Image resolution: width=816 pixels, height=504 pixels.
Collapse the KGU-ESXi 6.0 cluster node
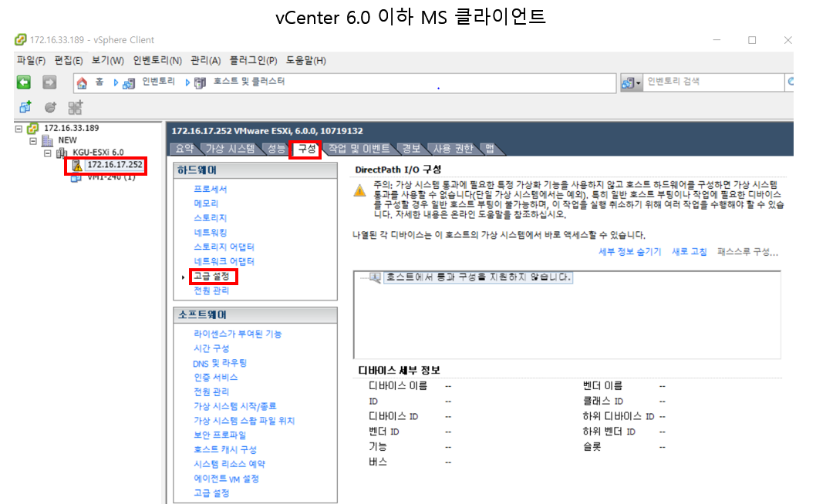click(x=48, y=153)
